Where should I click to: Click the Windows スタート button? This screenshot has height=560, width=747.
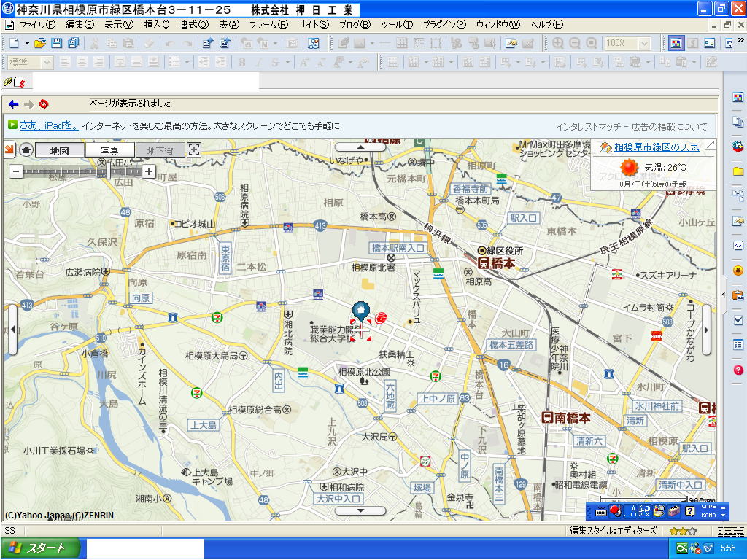[40, 548]
